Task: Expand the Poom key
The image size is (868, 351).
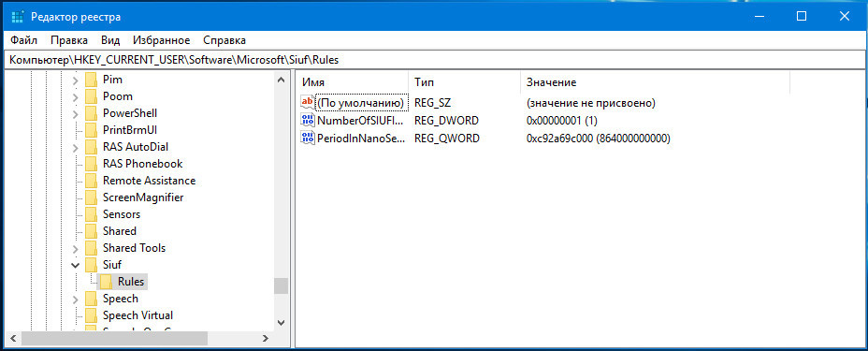Action: pyautogui.click(x=76, y=97)
